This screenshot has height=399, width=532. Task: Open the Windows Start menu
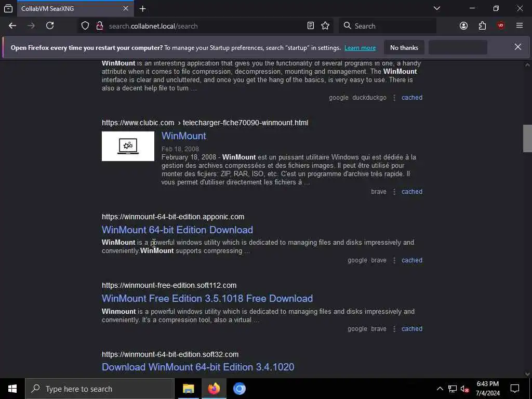point(12,389)
